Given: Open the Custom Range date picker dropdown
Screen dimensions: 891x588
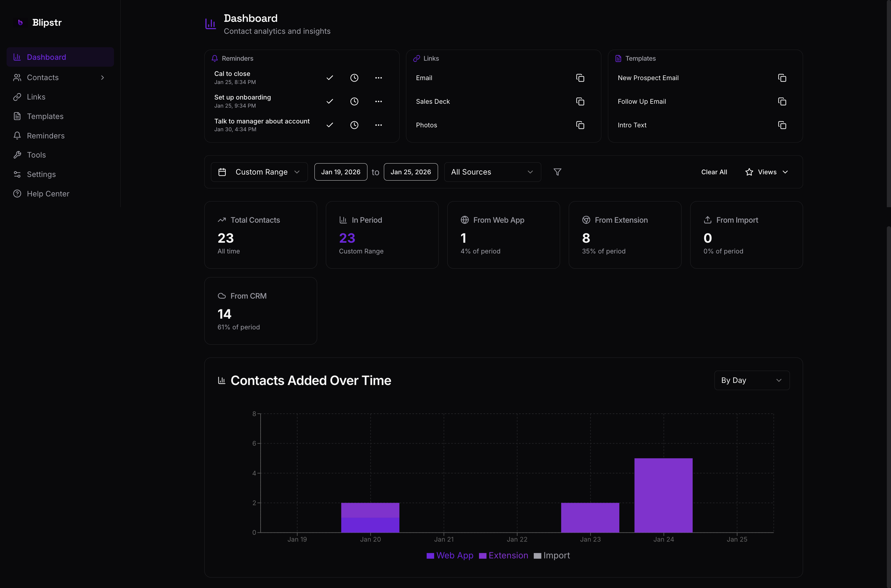Looking at the screenshot, I should pos(259,172).
